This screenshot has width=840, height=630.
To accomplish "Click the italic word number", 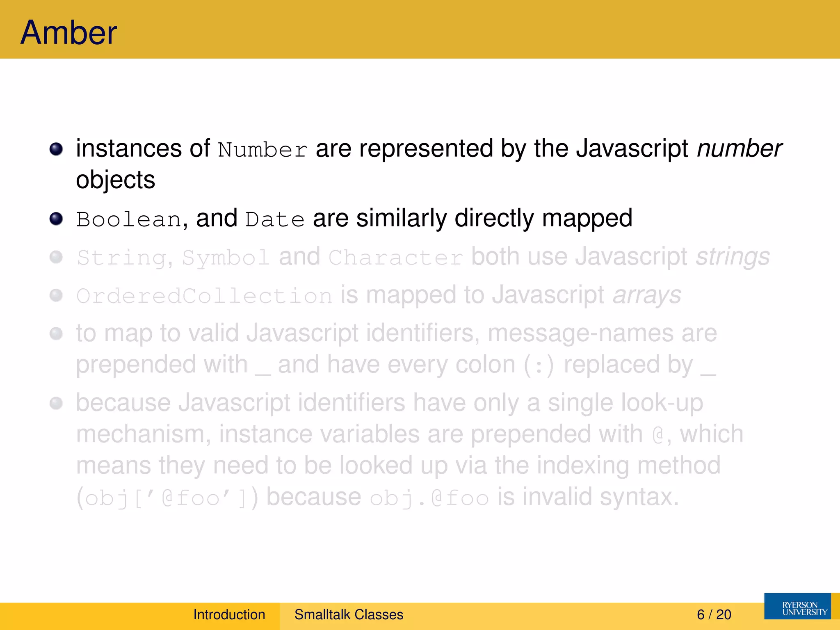I will 740,148.
